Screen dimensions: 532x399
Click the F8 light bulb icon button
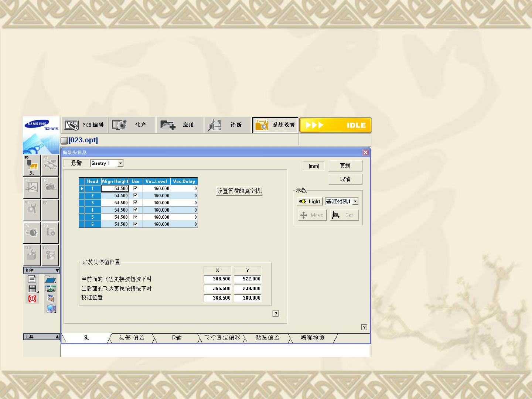pos(32,233)
